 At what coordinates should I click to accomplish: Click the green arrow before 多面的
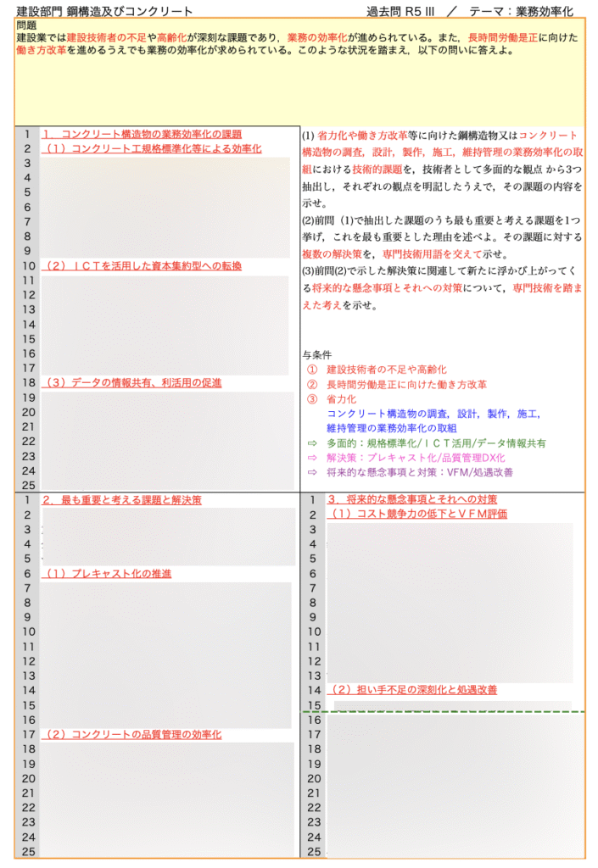311,443
